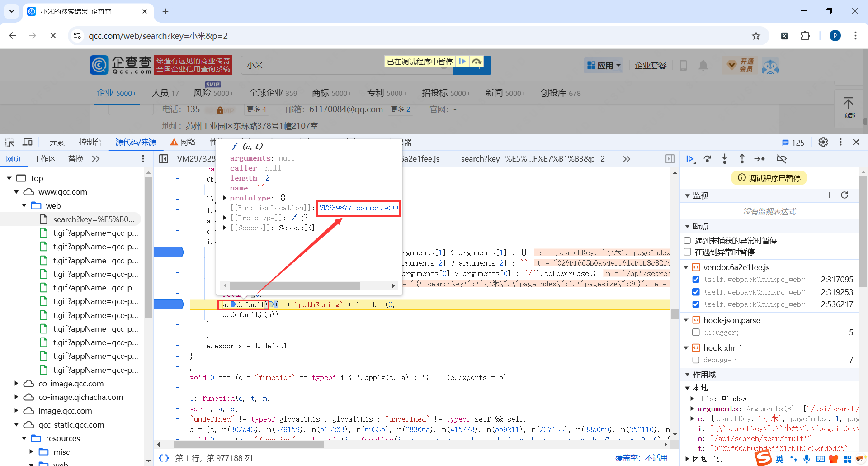Click the inspect element picker icon
This screenshot has width=868, height=466.
tap(10, 142)
